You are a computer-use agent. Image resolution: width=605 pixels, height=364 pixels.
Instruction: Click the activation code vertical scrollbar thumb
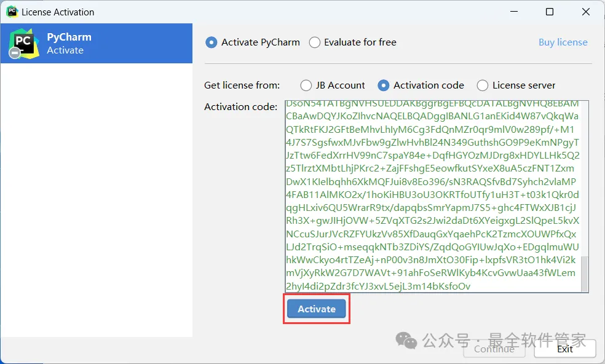pos(584,273)
